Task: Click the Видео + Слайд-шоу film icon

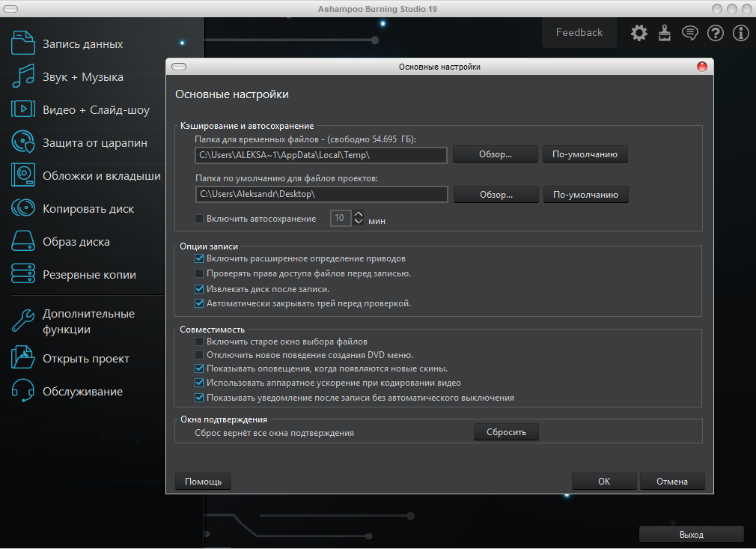Action: (x=22, y=109)
